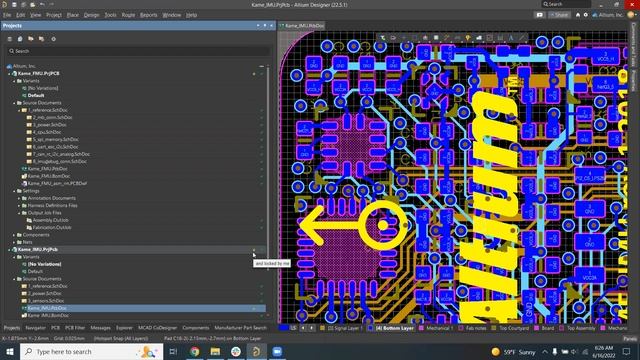Screen dimensions: 640x360
Task: Open Chrome from the Windows taskbar
Action: 195,351
